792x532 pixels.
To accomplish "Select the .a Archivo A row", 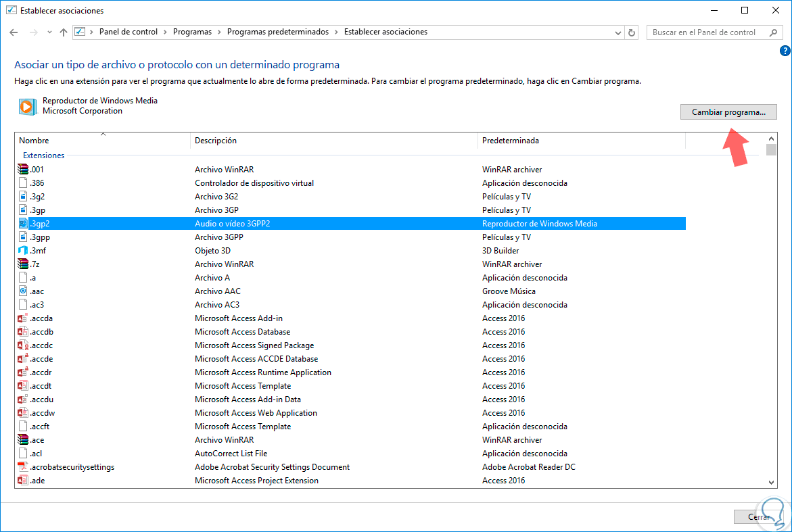I will pyautogui.click(x=350, y=278).
